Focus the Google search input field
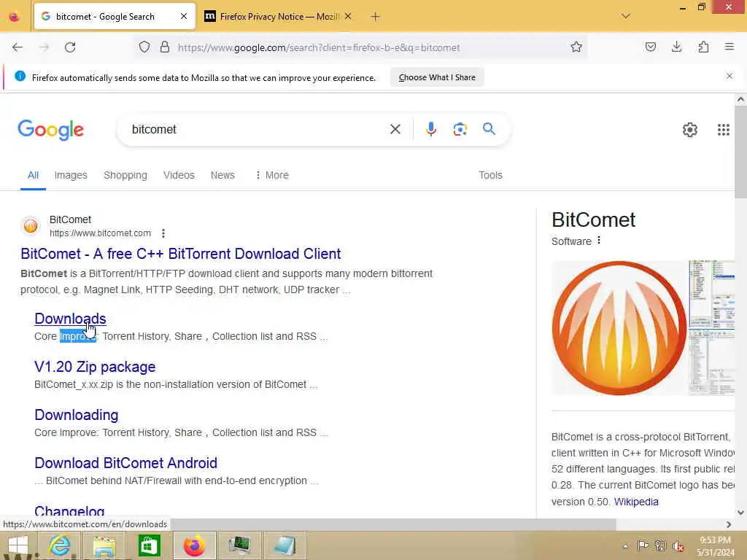This screenshot has width=747, height=560. click(x=258, y=129)
